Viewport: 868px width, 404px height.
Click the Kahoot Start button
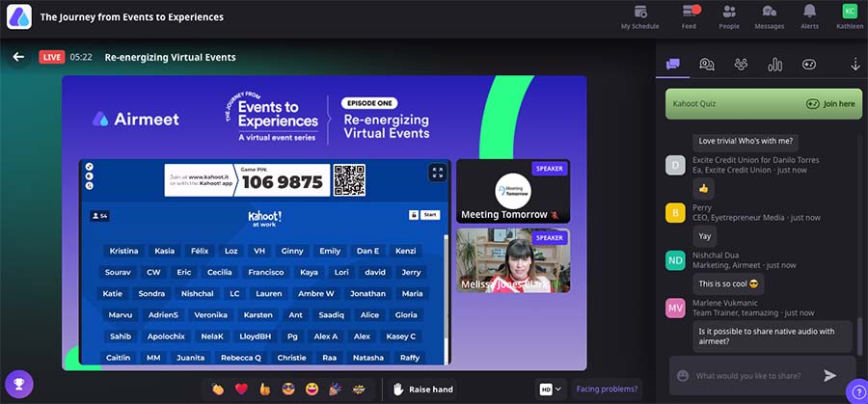point(430,215)
